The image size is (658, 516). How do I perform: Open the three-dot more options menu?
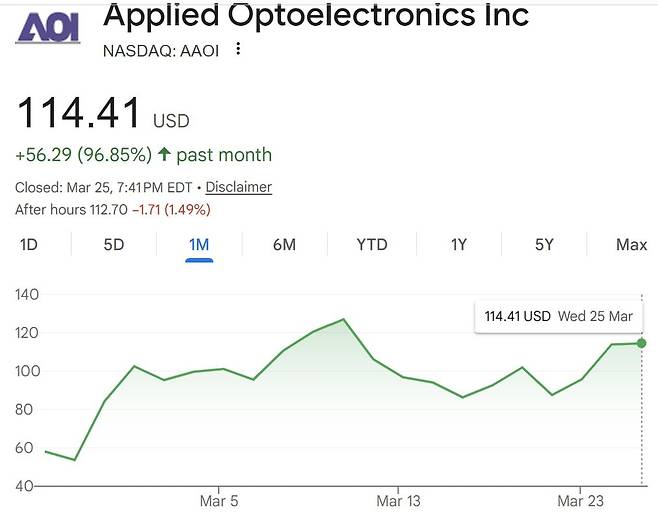coord(238,49)
